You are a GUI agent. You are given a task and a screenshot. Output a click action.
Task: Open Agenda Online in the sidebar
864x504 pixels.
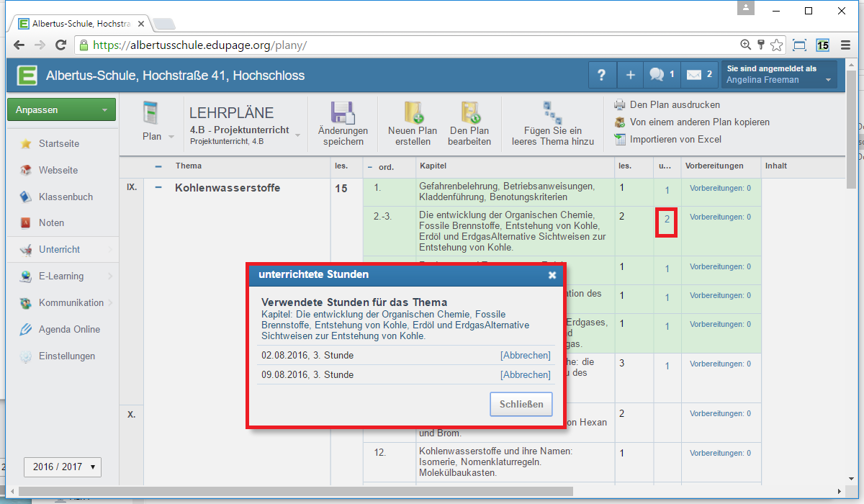click(69, 330)
